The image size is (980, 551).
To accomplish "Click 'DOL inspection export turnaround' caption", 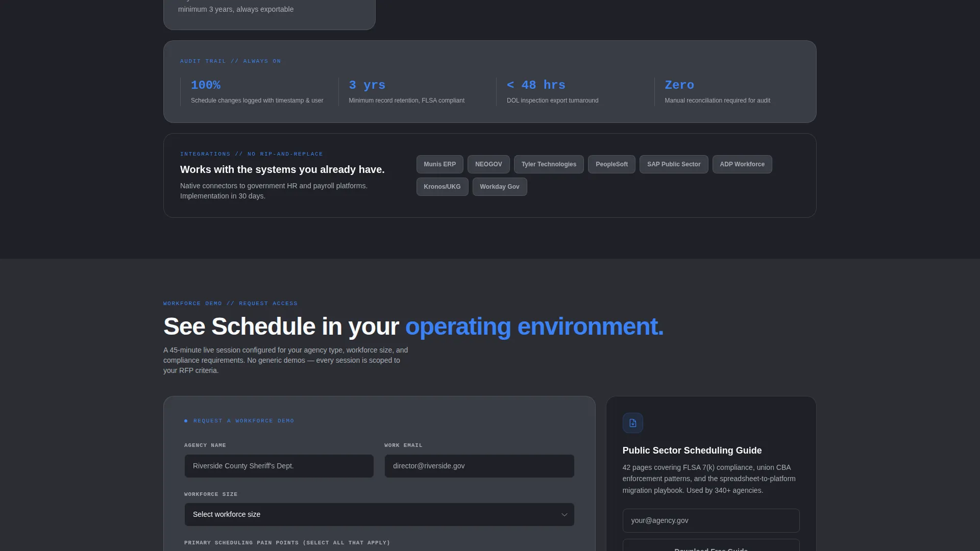I will click(552, 101).
